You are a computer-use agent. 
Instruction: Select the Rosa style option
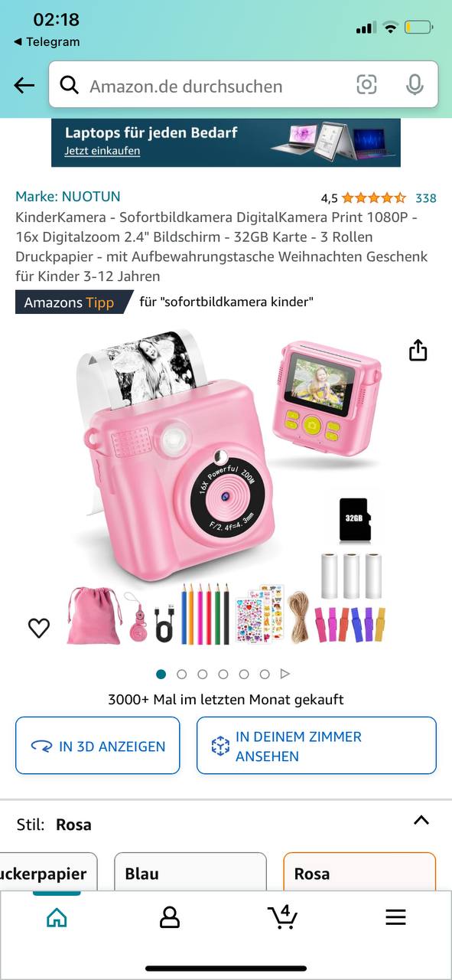pos(359,872)
